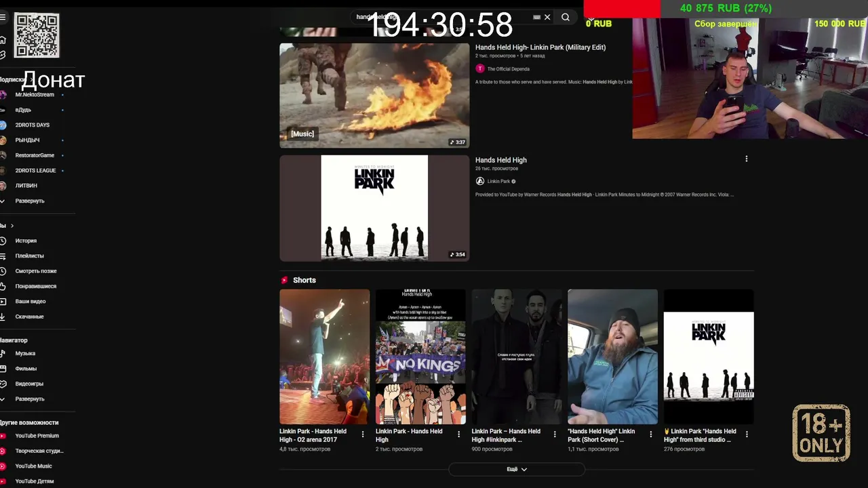Viewport: 868px width, 488px height.
Task: Open the short title Linkin Park - Hands Held High - O2 arena 2017
Action: (x=313, y=435)
